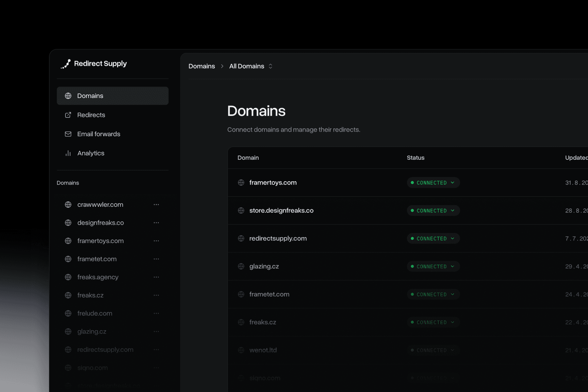Click the globe icon beside freaks.agency

(68, 277)
